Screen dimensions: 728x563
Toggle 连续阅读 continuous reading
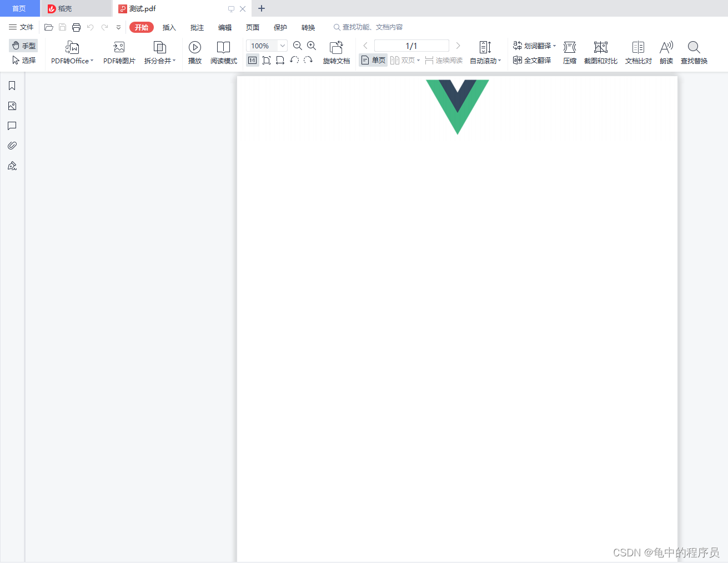pyautogui.click(x=444, y=60)
